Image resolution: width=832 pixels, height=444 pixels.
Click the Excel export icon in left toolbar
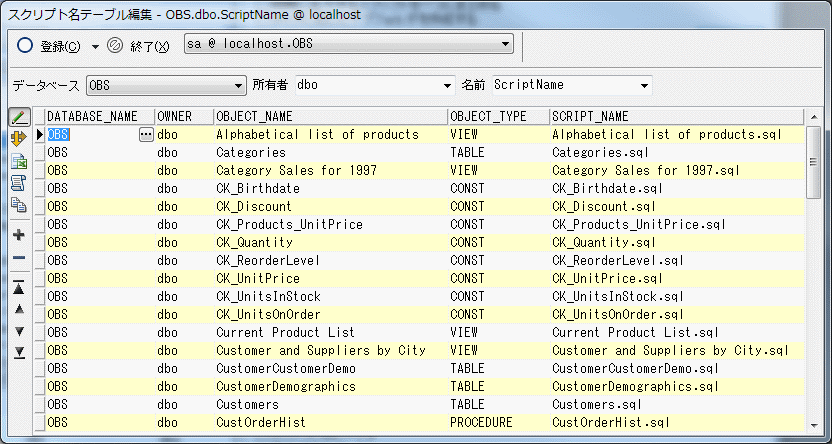(x=19, y=161)
